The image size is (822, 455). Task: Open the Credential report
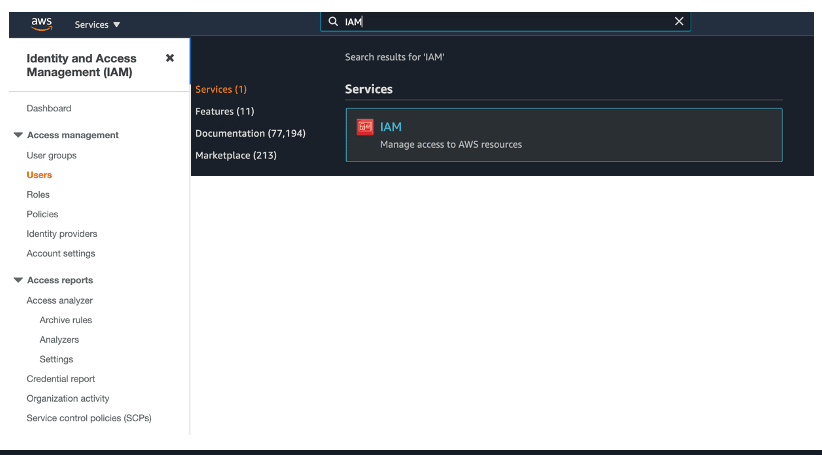pyautogui.click(x=61, y=379)
